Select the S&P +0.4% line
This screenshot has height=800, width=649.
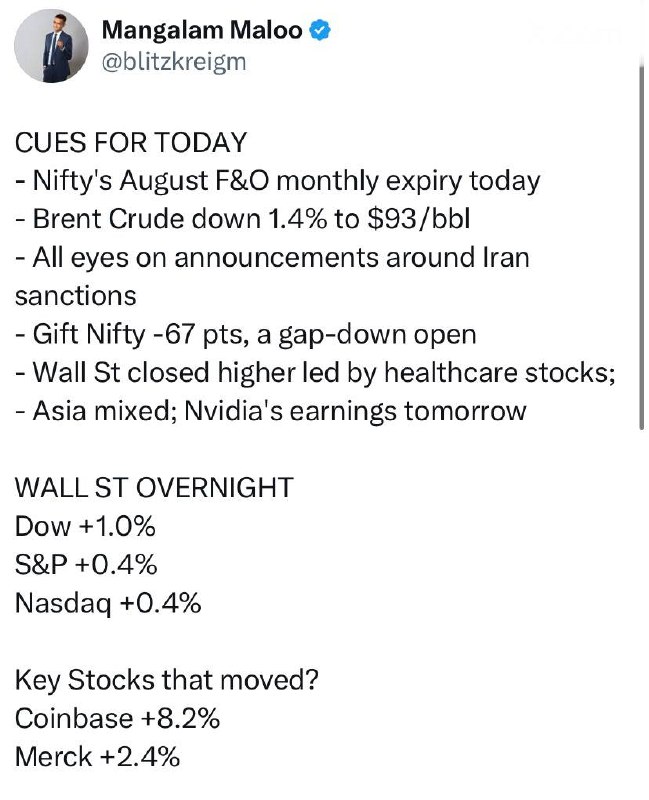[86, 565]
